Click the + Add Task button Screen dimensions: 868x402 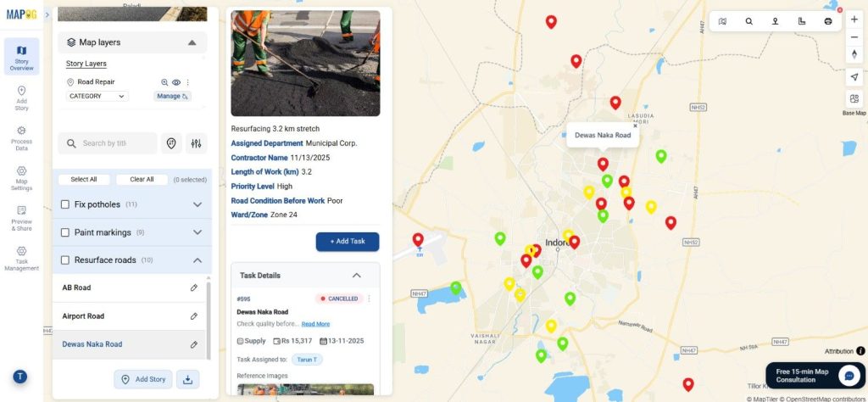point(348,242)
